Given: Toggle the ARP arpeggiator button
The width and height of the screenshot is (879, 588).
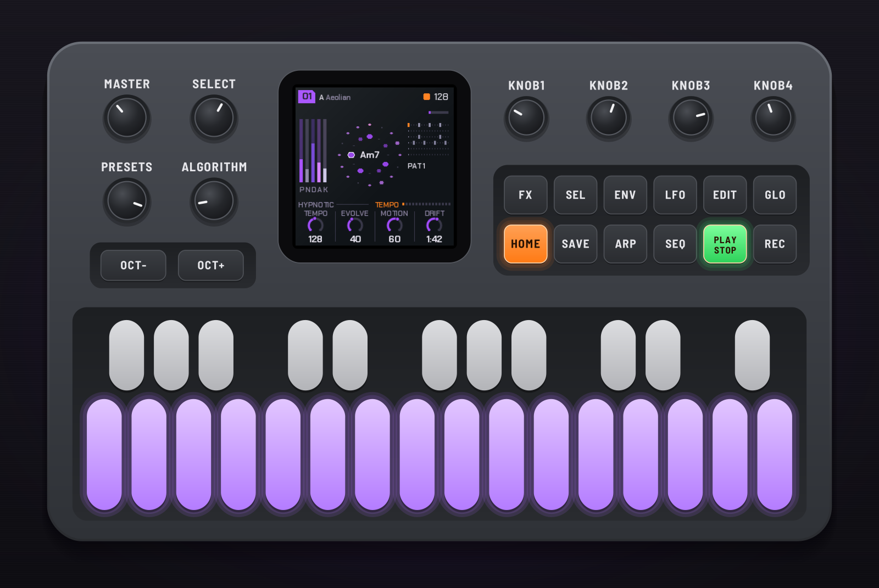Looking at the screenshot, I should (x=625, y=244).
